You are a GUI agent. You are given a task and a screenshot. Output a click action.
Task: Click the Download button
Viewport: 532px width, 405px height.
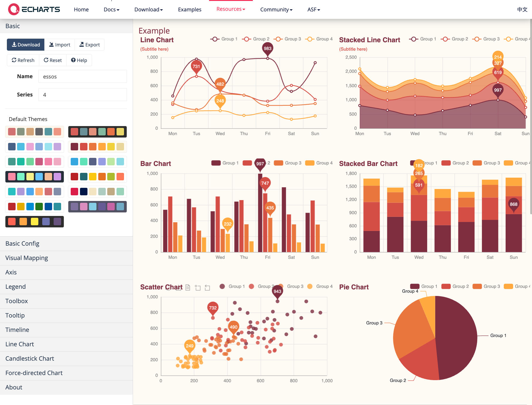[x=25, y=44]
